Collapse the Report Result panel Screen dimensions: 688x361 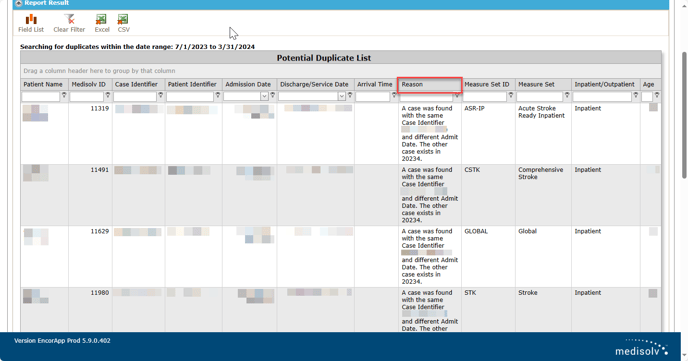point(18,3)
